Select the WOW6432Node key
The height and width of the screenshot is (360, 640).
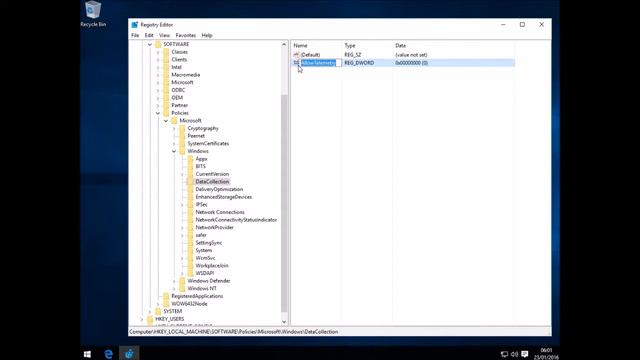(x=189, y=304)
